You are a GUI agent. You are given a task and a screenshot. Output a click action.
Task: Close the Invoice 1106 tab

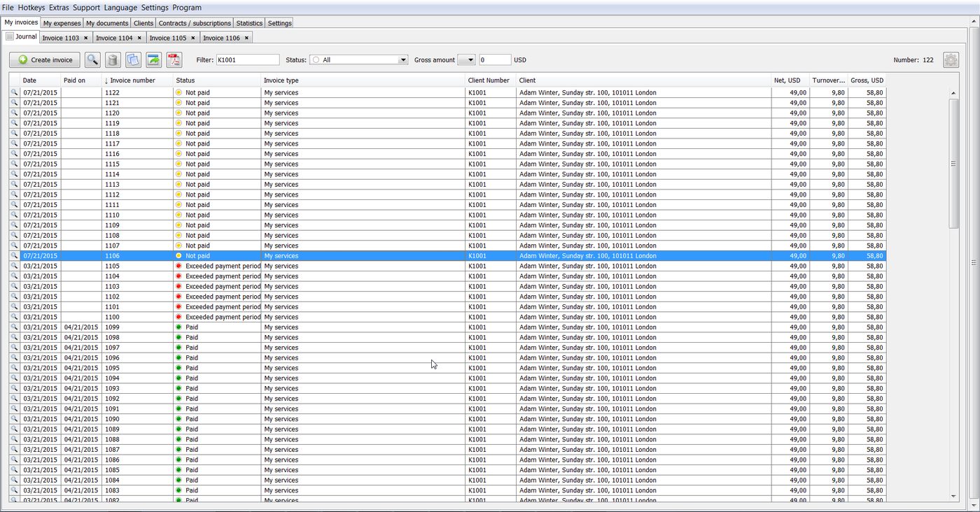coord(246,38)
